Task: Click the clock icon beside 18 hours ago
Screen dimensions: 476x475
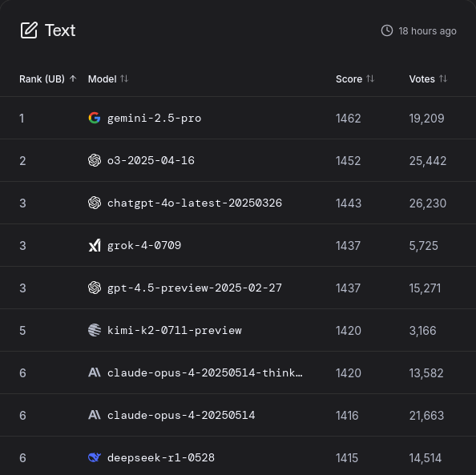Action: [x=387, y=30]
